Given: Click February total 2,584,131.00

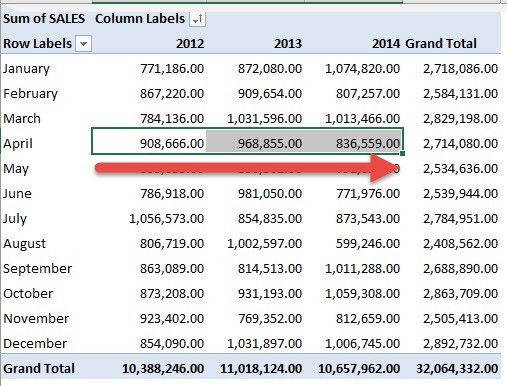Looking at the screenshot, I should (461, 94).
